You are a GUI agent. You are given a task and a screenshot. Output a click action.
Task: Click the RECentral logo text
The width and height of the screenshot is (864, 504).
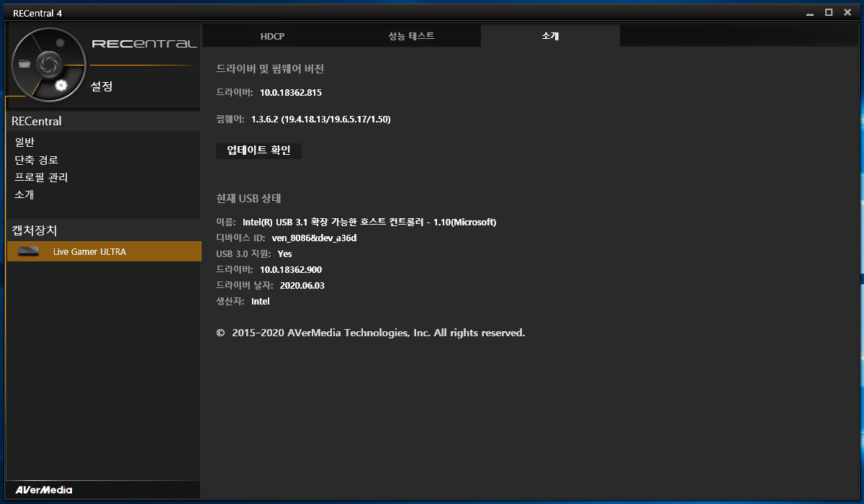coord(144,44)
